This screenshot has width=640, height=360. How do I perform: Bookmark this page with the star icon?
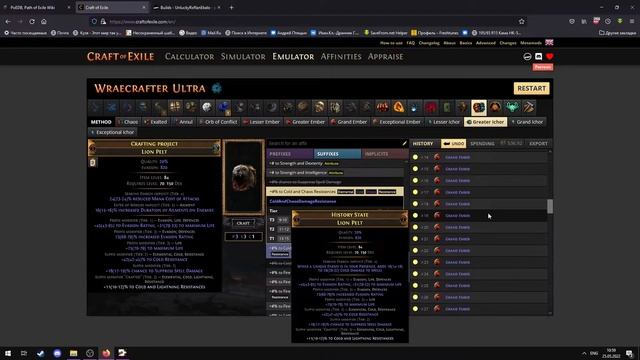[521, 21]
